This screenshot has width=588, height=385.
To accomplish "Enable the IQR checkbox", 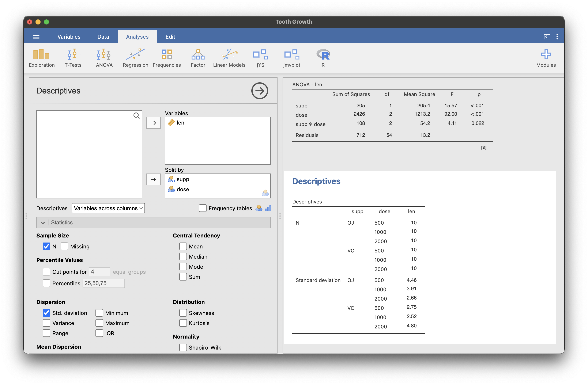I will point(99,333).
